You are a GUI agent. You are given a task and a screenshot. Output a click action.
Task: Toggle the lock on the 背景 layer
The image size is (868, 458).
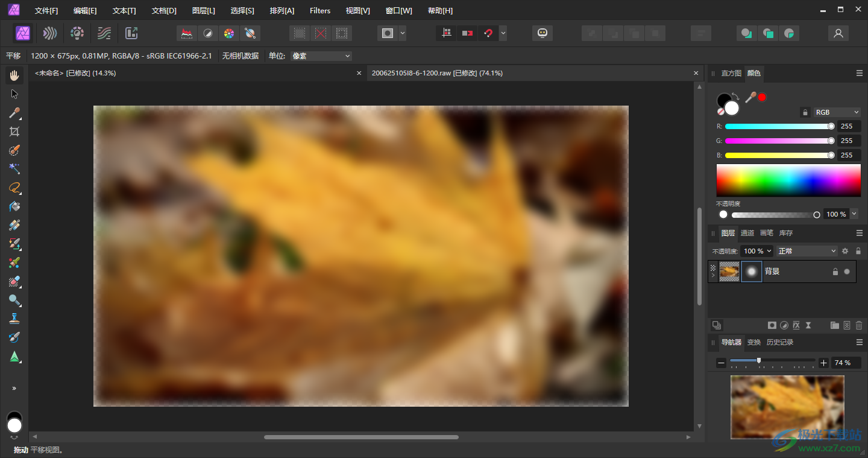point(835,272)
